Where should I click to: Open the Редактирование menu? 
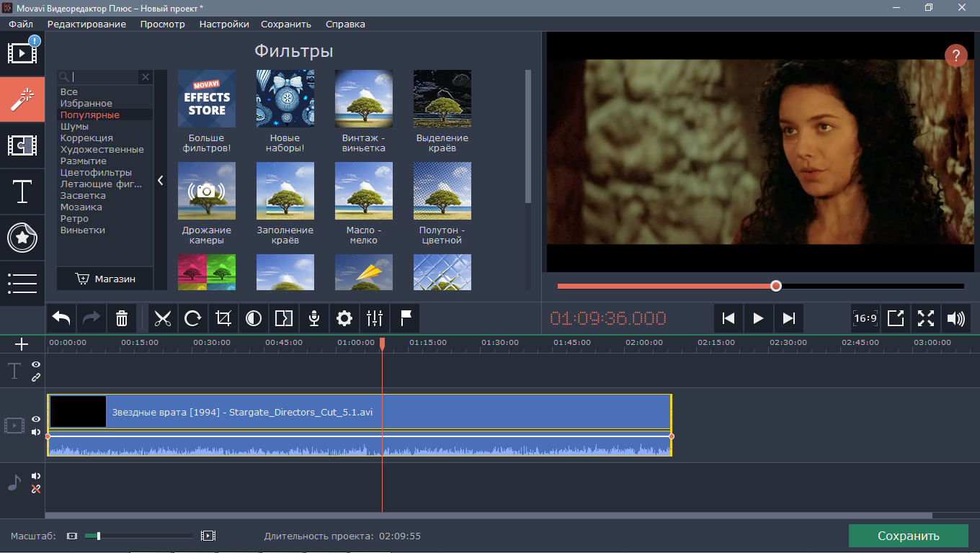point(86,24)
